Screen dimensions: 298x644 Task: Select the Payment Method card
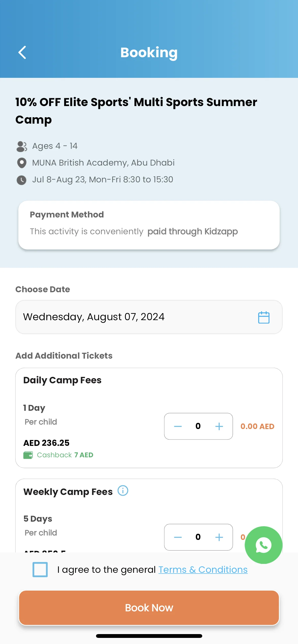click(149, 225)
